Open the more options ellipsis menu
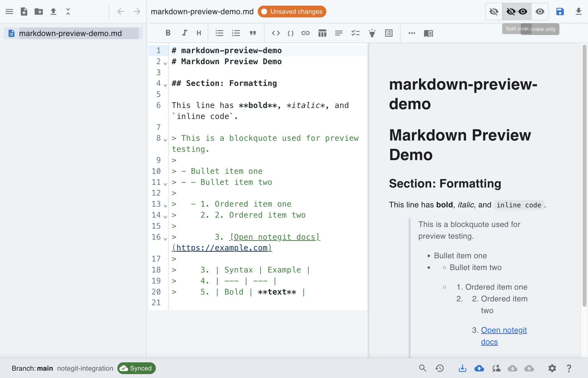 (412, 33)
